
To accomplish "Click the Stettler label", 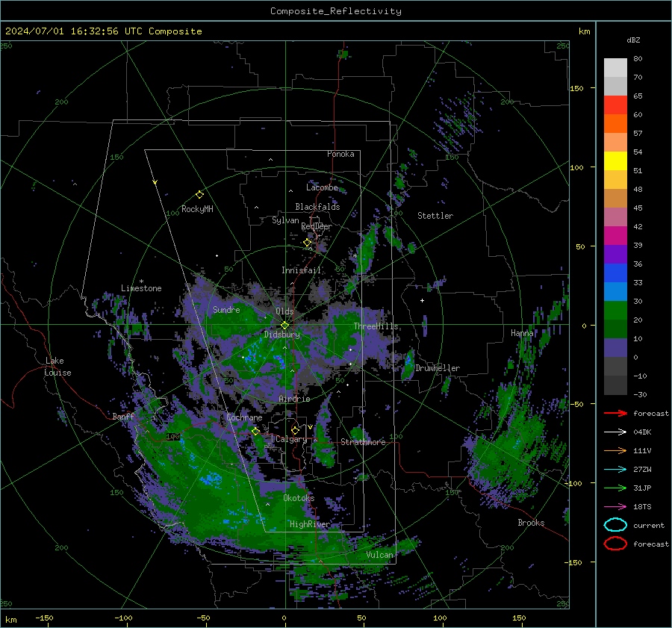I will point(435,216).
